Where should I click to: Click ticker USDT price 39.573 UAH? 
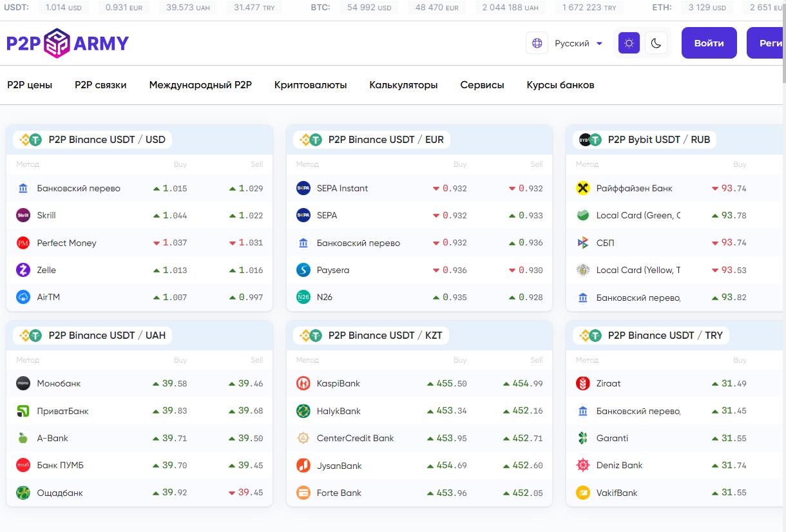[x=188, y=8]
